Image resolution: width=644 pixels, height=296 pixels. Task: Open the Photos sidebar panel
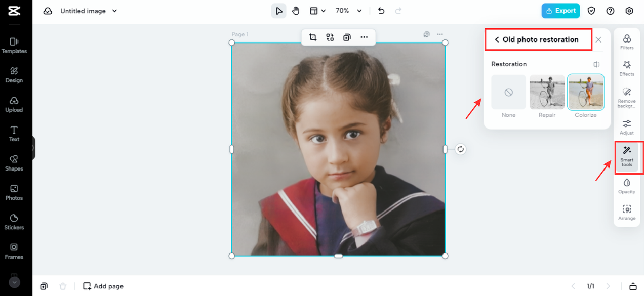coord(14,192)
